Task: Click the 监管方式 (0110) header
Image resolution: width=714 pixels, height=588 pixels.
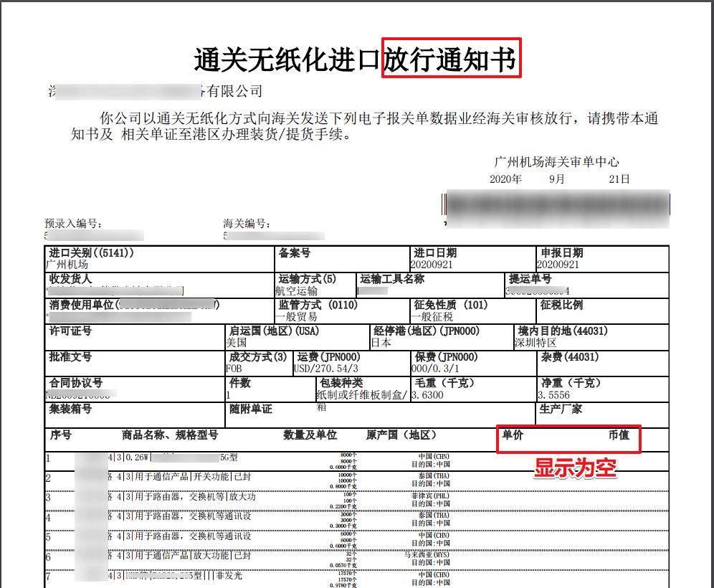Action: (318, 305)
